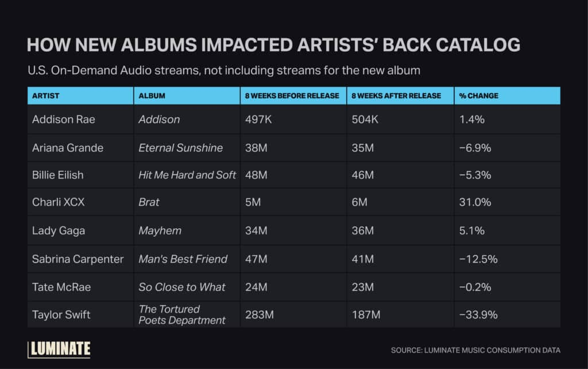The image size is (588, 369).
Task: Click the infographic's main headline
Action: tap(273, 45)
